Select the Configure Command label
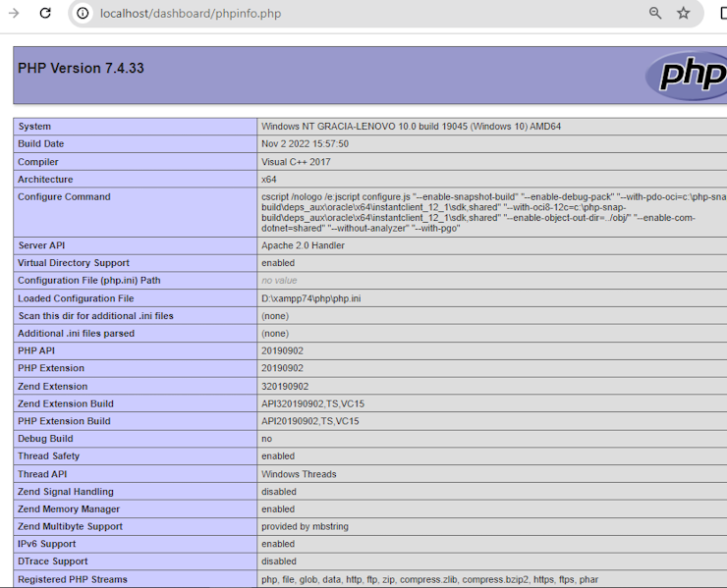This screenshot has width=727, height=588. point(64,197)
